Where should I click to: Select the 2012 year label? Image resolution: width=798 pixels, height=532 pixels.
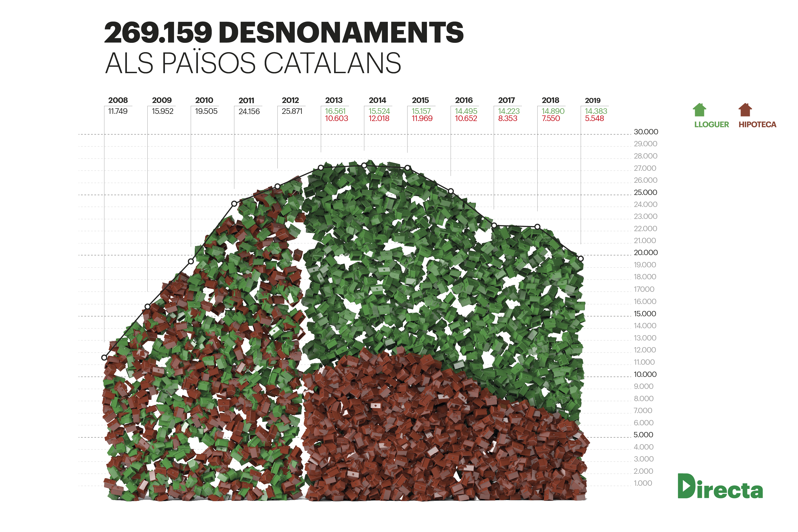(x=290, y=101)
